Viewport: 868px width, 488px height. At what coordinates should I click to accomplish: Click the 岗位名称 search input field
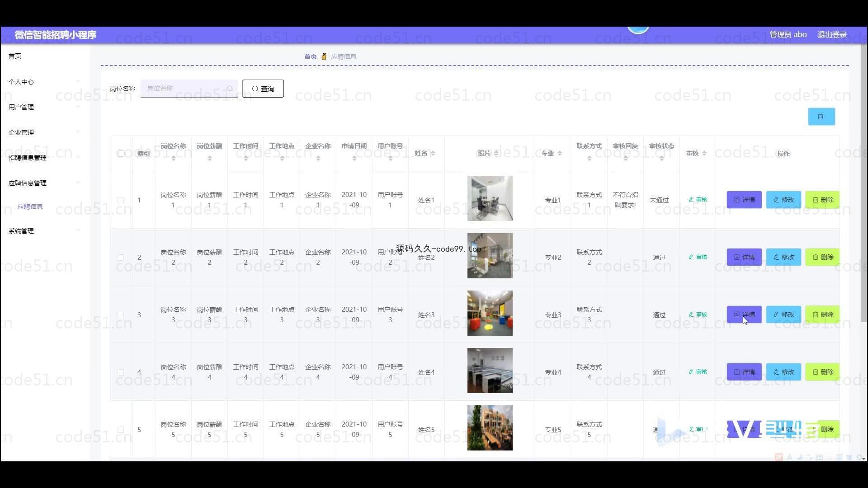[189, 89]
